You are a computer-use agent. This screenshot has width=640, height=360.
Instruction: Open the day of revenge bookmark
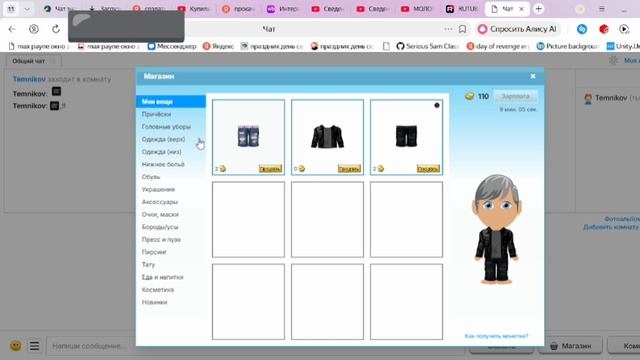[x=498, y=46]
